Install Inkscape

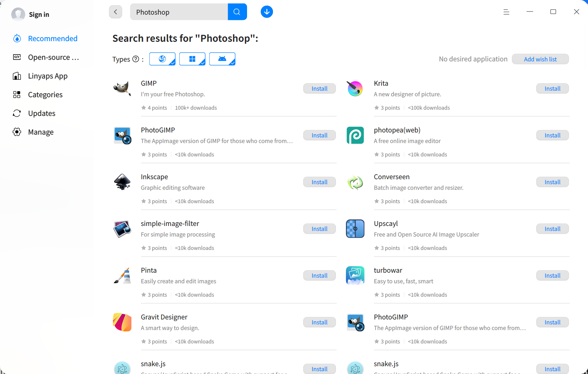tap(319, 182)
